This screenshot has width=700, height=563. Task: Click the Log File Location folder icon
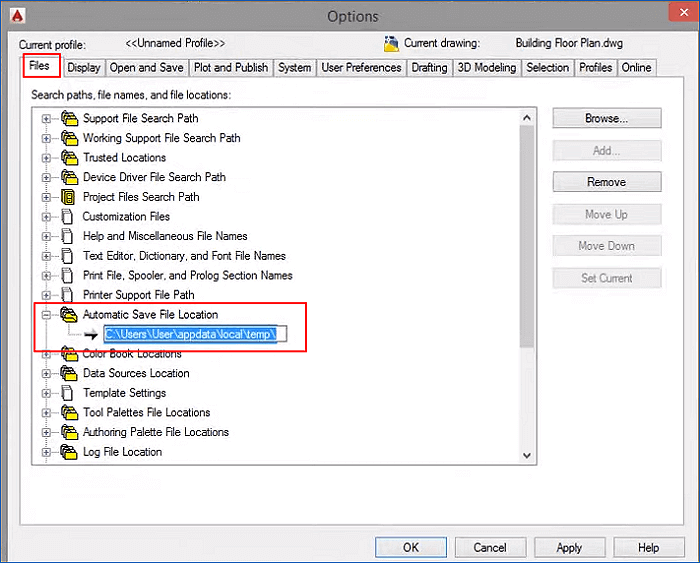pyautogui.click(x=68, y=452)
